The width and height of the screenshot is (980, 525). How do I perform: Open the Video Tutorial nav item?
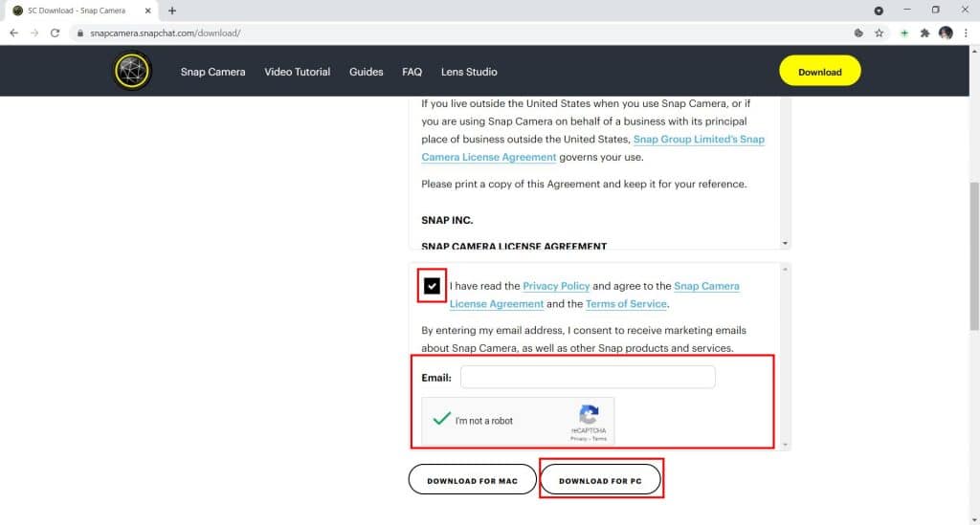[297, 72]
